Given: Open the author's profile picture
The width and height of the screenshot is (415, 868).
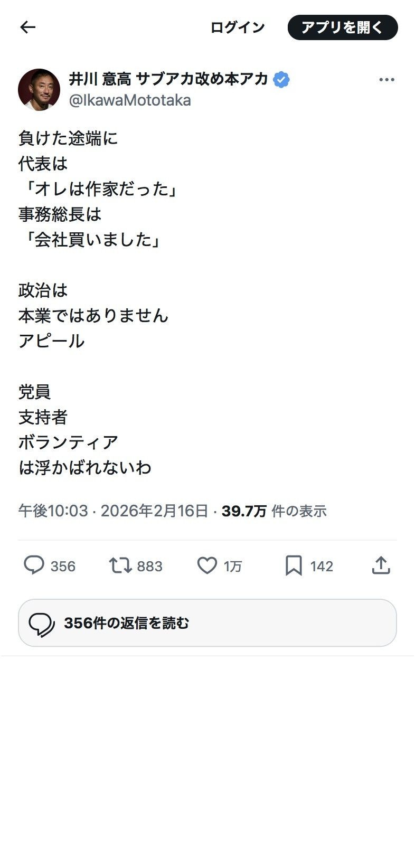Looking at the screenshot, I should click(39, 89).
